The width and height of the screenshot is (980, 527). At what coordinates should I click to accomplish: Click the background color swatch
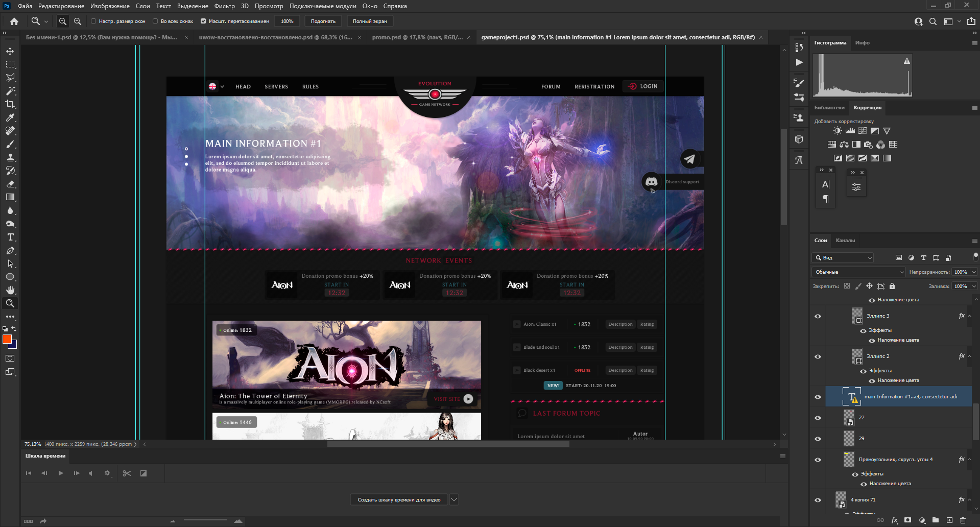point(14,346)
